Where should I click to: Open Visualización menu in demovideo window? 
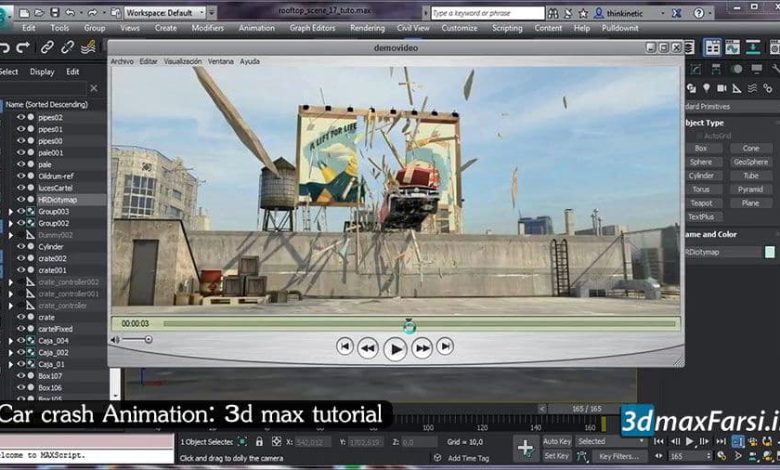[x=183, y=61]
